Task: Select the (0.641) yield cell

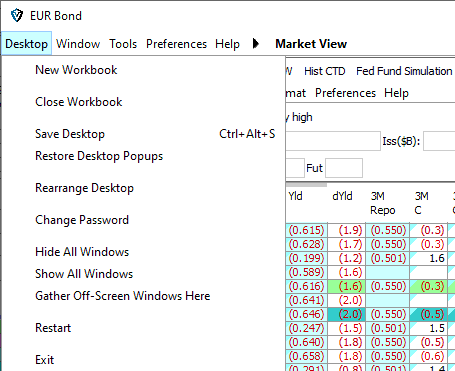Action: tap(306, 300)
